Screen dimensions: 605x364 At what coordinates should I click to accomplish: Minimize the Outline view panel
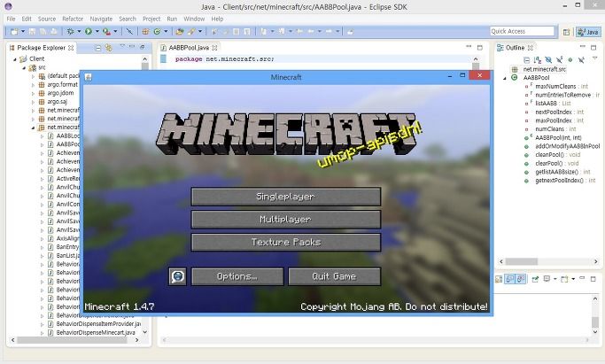[583, 47]
